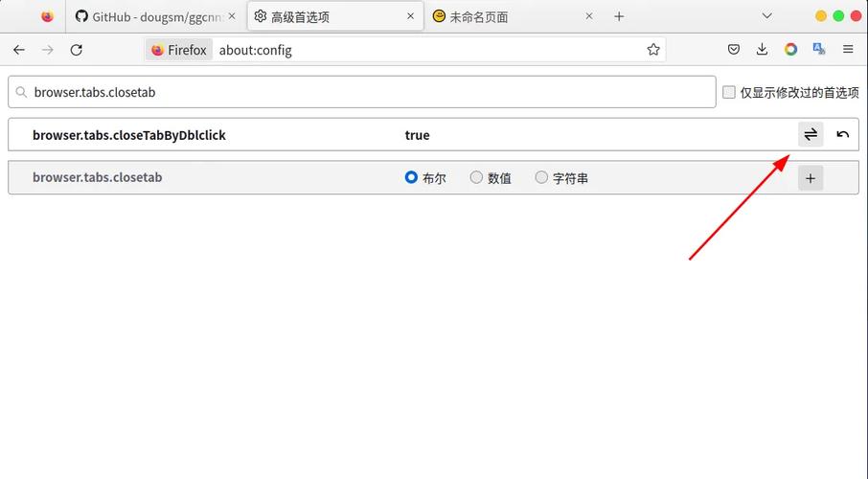This screenshot has width=868, height=479.
Task: Open the Downloads panel
Action: click(x=763, y=50)
